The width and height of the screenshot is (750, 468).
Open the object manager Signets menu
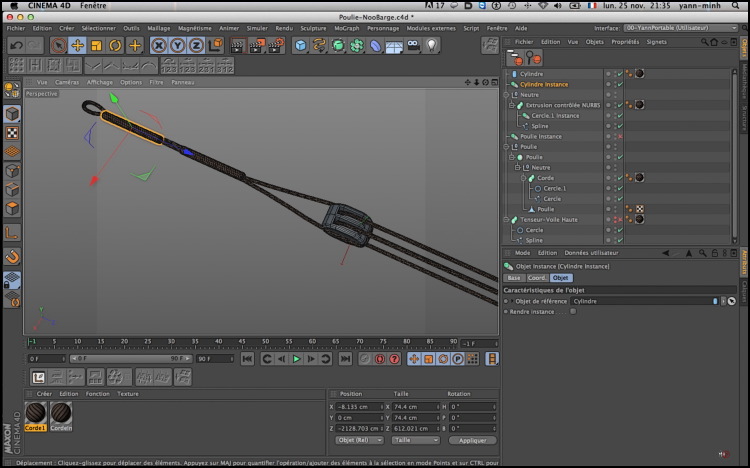pos(656,42)
